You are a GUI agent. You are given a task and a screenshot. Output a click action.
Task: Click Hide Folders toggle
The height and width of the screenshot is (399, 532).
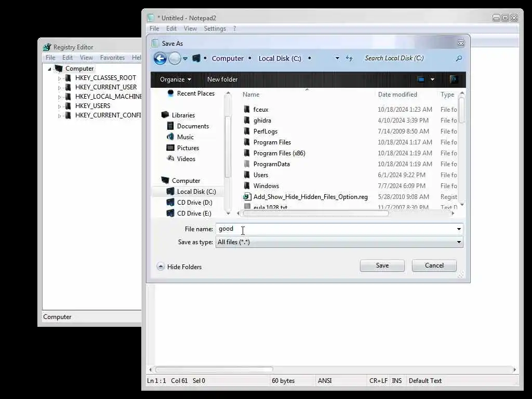pyautogui.click(x=179, y=267)
